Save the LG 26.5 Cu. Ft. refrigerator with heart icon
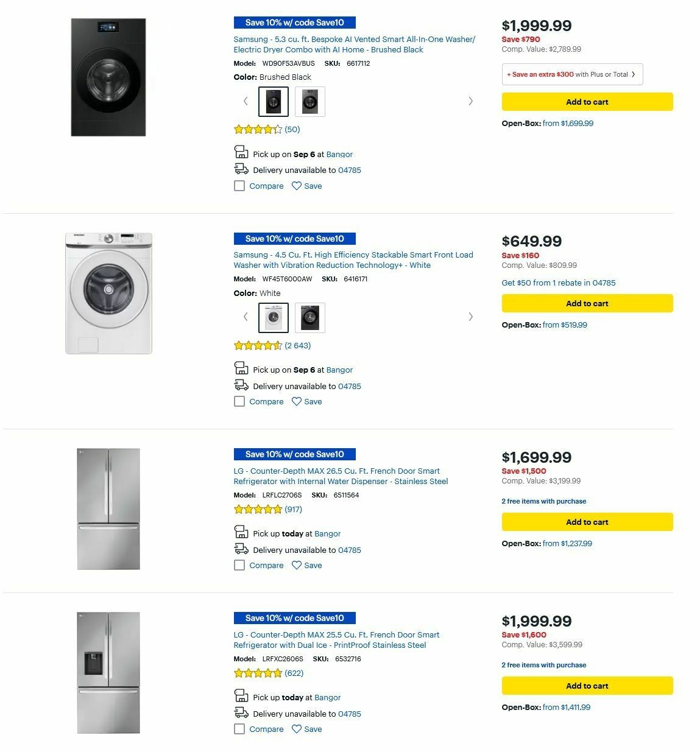Screen dimensions: 700x752 297,565
